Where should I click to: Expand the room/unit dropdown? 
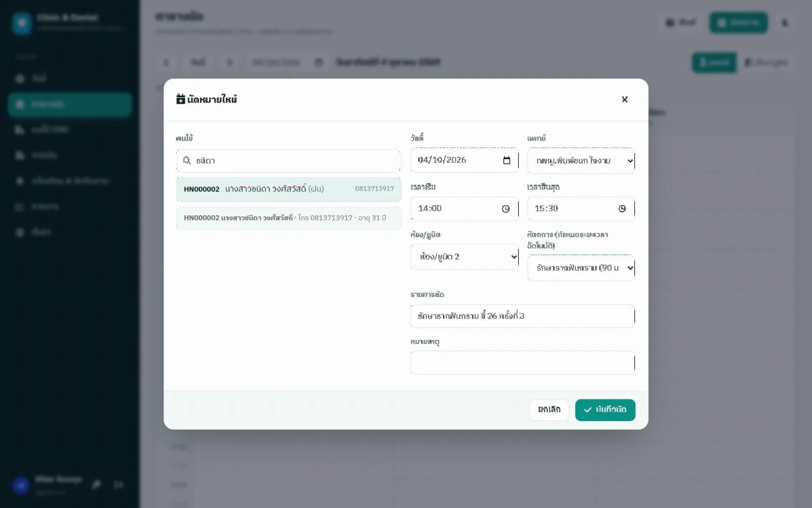point(464,257)
